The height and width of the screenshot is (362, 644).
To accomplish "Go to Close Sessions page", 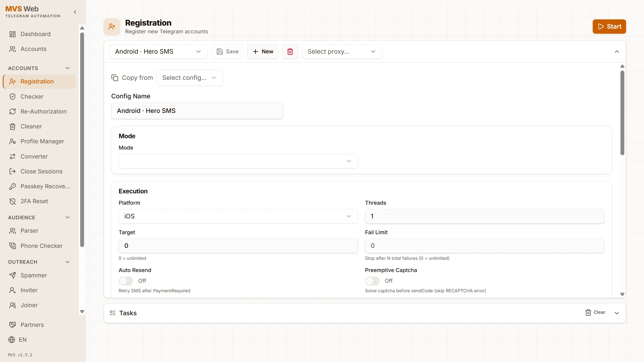I will point(39,172).
